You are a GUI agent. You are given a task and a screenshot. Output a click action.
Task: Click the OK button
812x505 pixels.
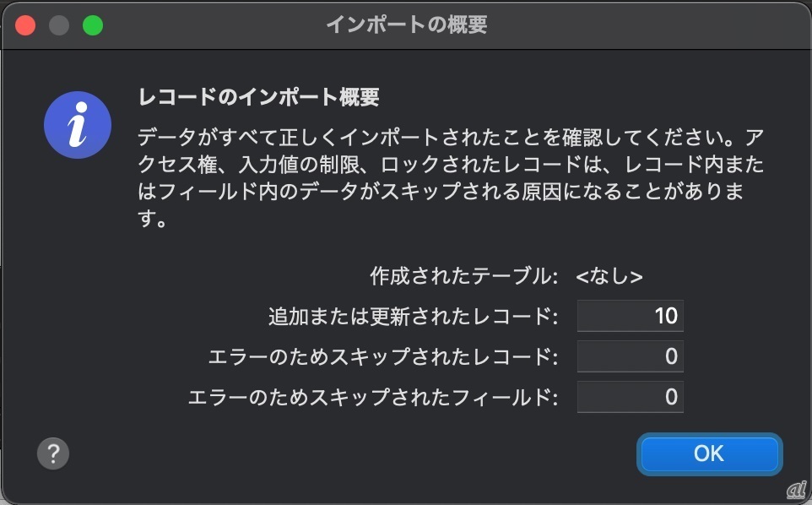709,454
